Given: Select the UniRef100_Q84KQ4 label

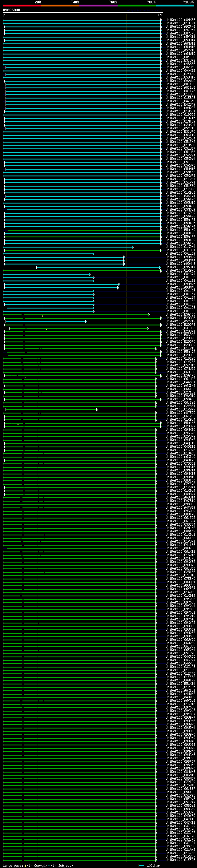Looking at the screenshot, I should [x=180, y=274].
